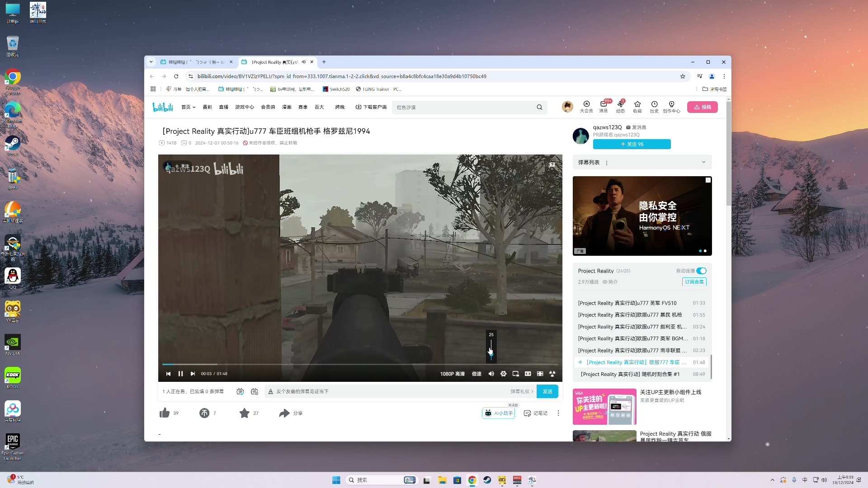868x488 pixels.
Task: Favorite the video with the star icon
Action: pos(244,413)
